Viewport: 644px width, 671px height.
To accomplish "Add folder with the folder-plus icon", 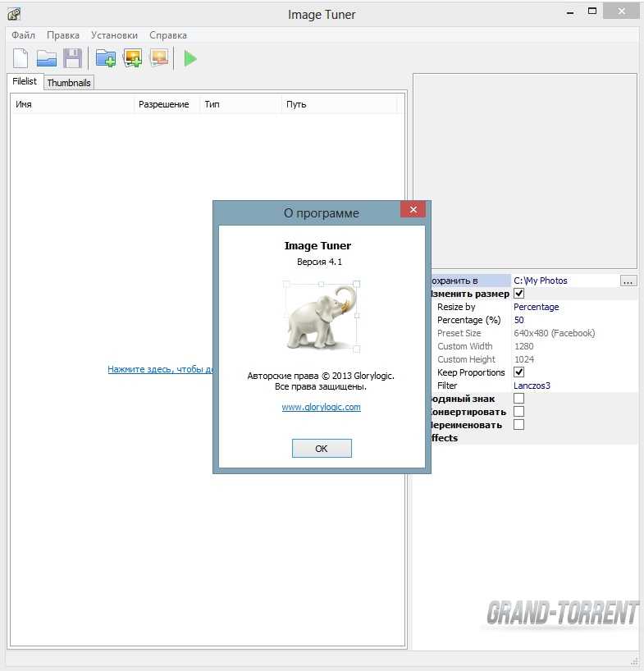I will [106, 58].
